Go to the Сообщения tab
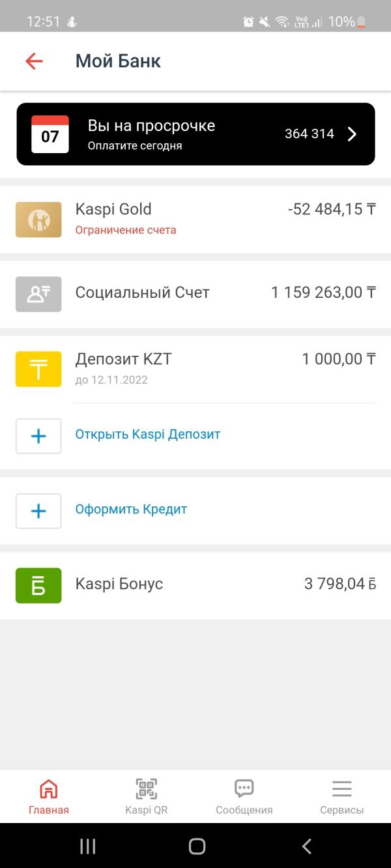This screenshot has height=868, width=391. 244,796
